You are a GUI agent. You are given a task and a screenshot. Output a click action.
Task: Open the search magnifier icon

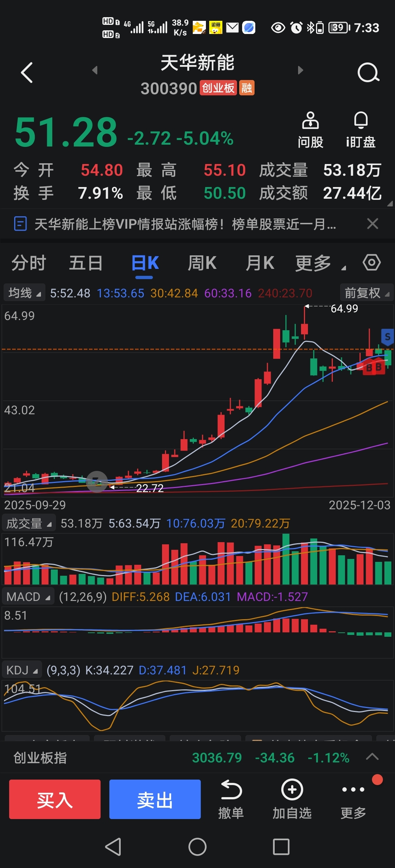(368, 73)
